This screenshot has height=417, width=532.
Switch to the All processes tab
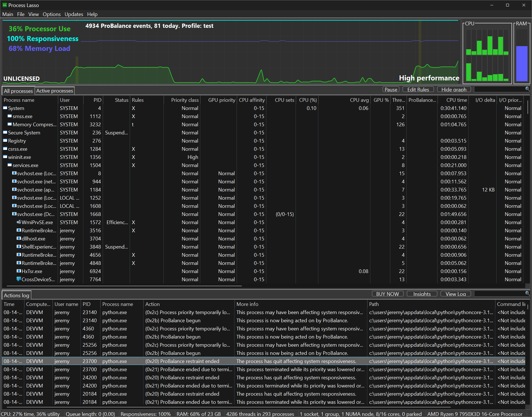pos(18,91)
